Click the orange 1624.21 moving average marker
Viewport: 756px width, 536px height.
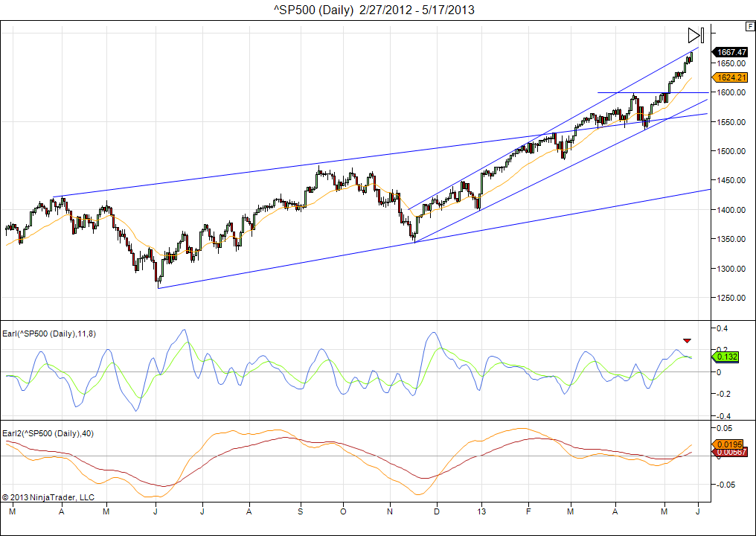(730, 77)
